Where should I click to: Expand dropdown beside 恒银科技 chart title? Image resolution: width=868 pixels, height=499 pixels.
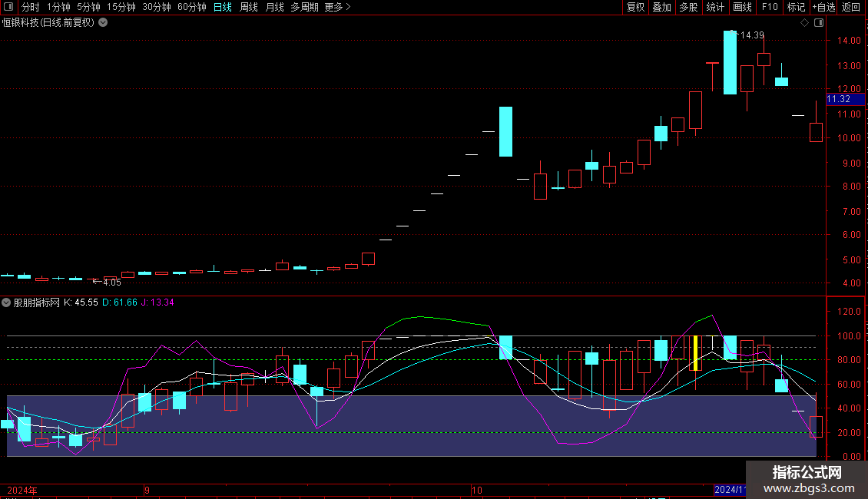[103, 23]
